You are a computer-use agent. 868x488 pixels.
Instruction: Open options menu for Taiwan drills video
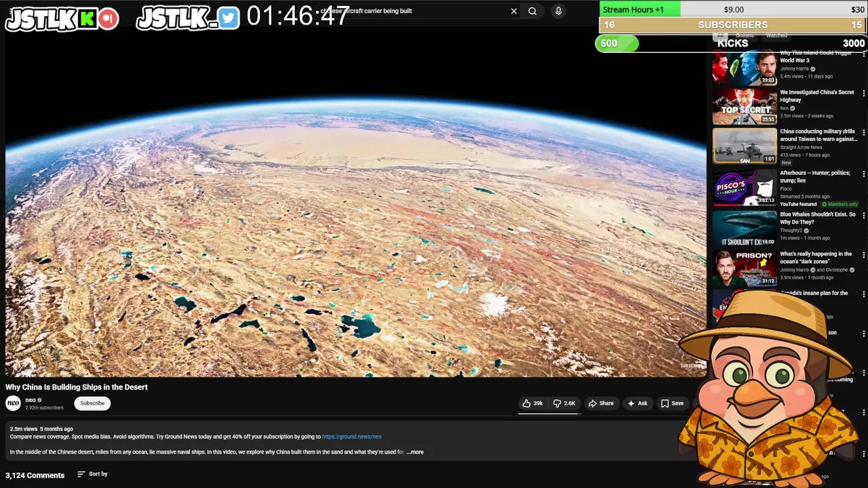pos(863,132)
